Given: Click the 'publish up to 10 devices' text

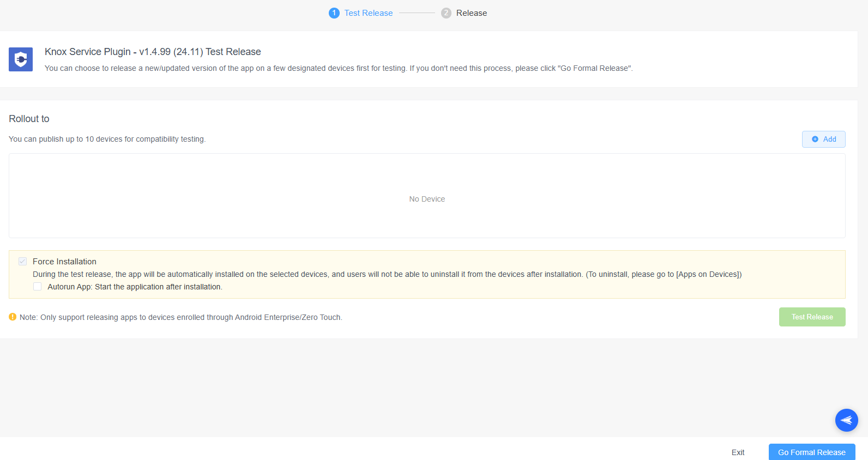Looking at the screenshot, I should point(107,139).
